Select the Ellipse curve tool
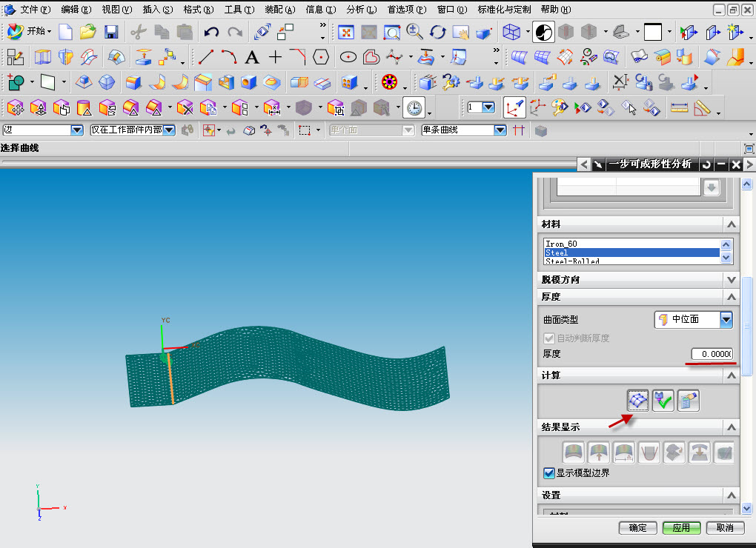The width and height of the screenshot is (756, 548). click(348, 57)
